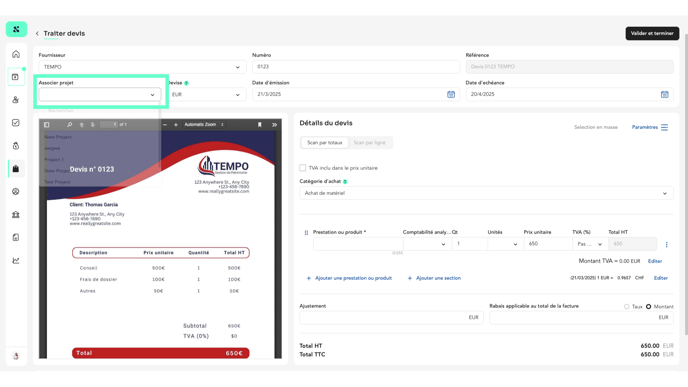
Task: Click the PDF page number field
Action: (109, 125)
